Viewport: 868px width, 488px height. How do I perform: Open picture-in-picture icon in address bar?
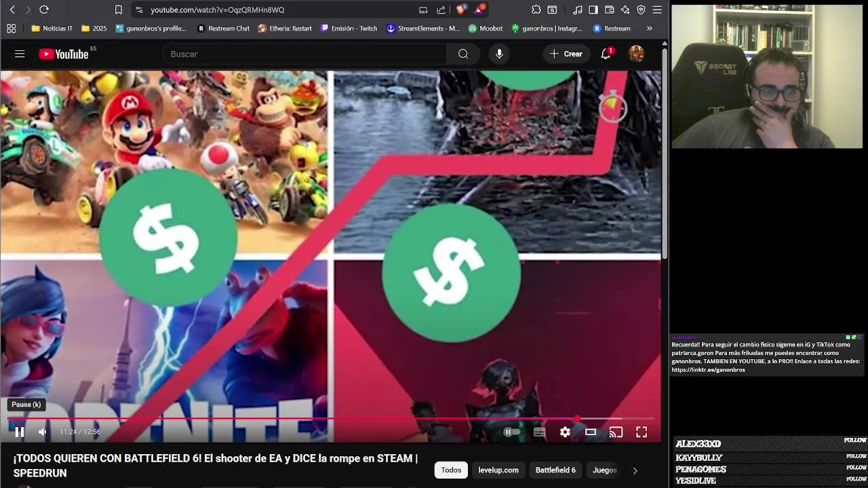423,9
